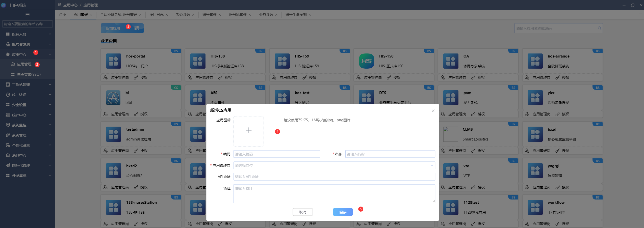Image resolution: width=644 pixels, height=228 pixels.
Task: Switch to the 全院排班系统-账号管理 tab
Action: [x=119, y=15]
